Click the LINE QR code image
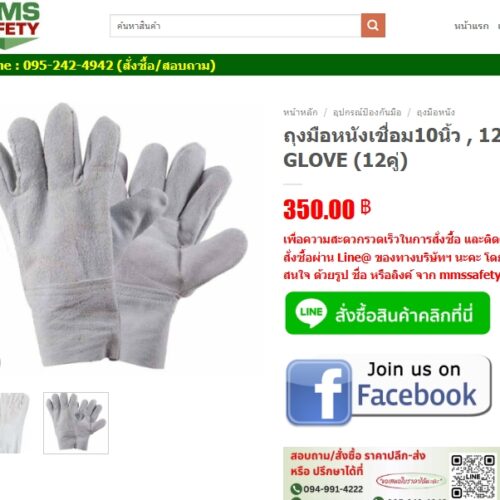 click(473, 477)
